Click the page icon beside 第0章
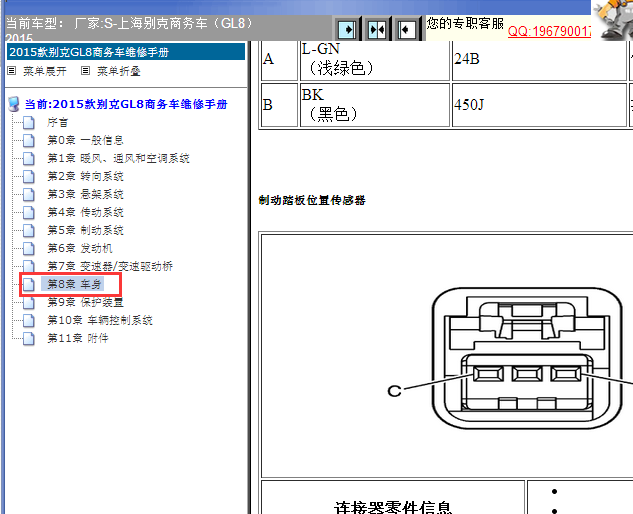Viewport: 633px width, 514px height. click(x=29, y=140)
